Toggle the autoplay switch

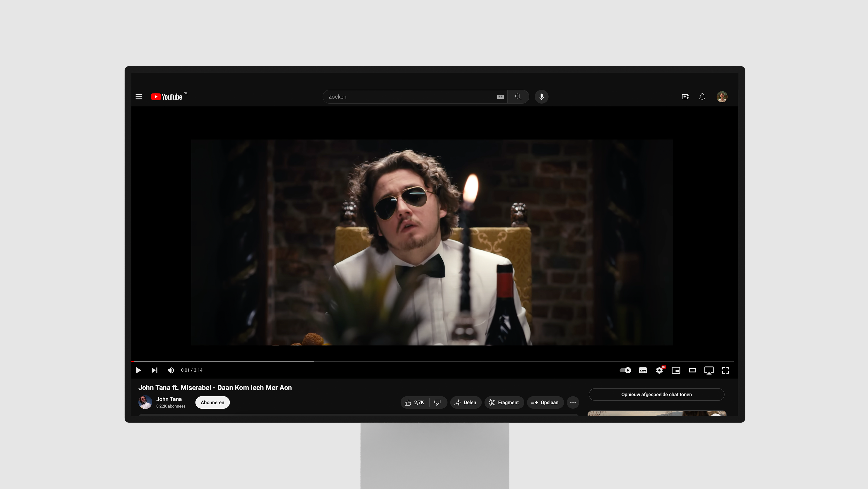[x=625, y=370]
